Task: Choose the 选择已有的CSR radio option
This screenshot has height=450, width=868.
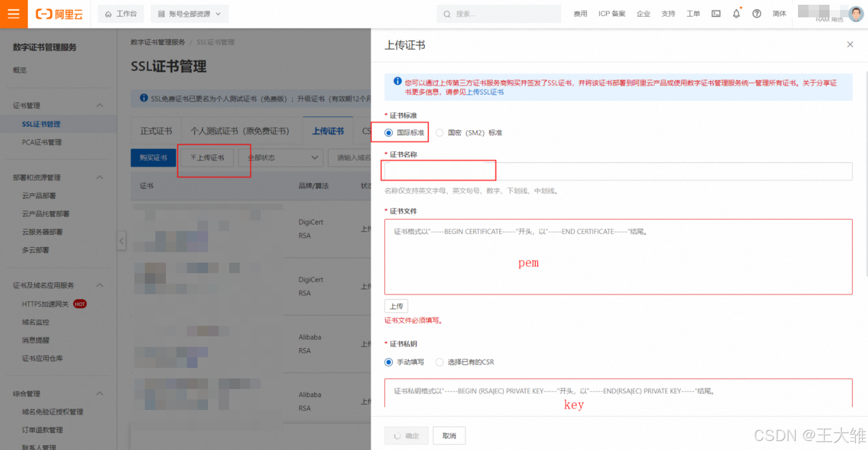Action: point(439,362)
